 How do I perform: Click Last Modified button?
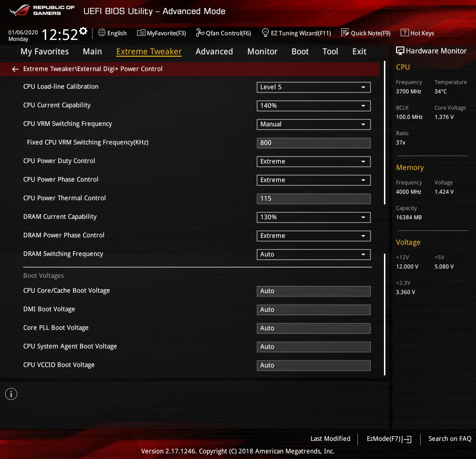(x=331, y=439)
